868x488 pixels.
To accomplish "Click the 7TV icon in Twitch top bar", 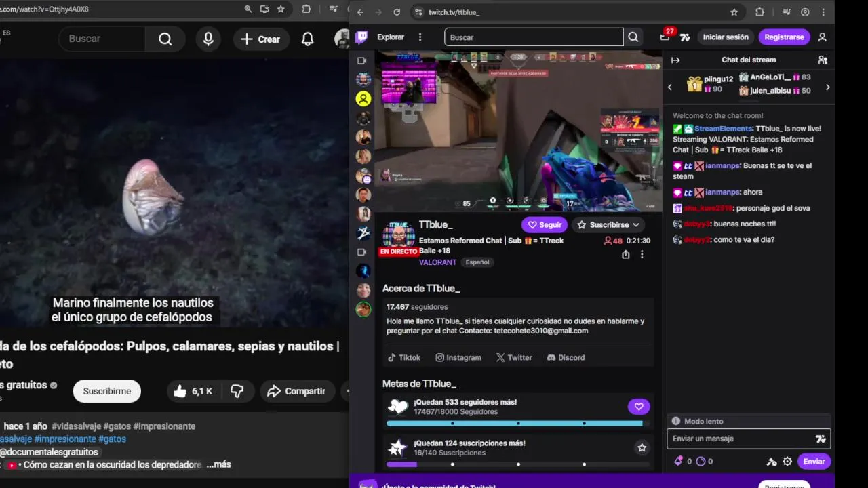I will point(685,37).
